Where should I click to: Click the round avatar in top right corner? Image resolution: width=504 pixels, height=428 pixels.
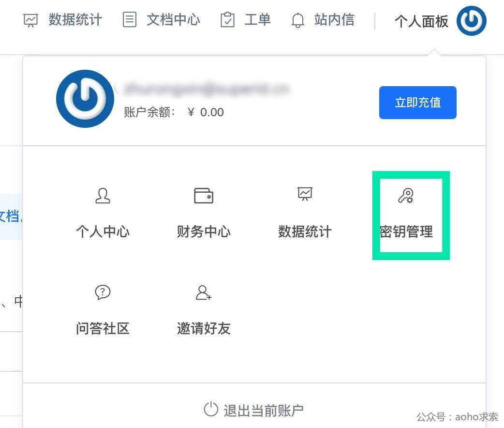(471, 21)
